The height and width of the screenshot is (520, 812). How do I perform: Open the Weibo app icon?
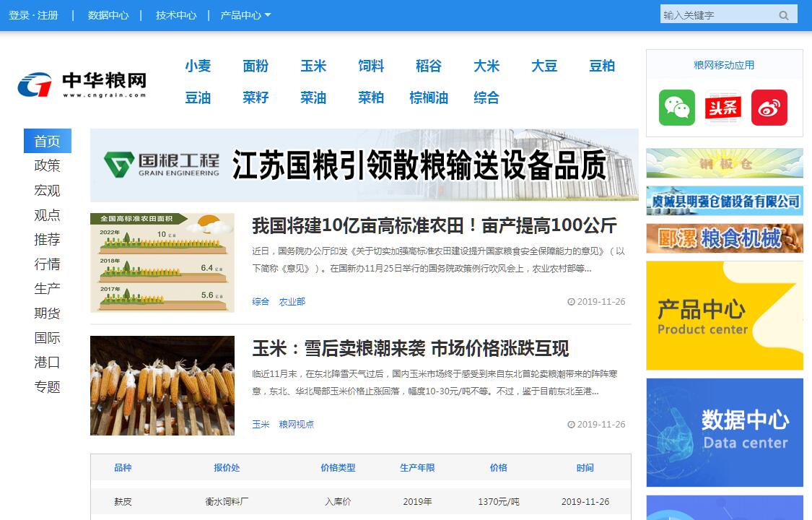[x=769, y=108]
